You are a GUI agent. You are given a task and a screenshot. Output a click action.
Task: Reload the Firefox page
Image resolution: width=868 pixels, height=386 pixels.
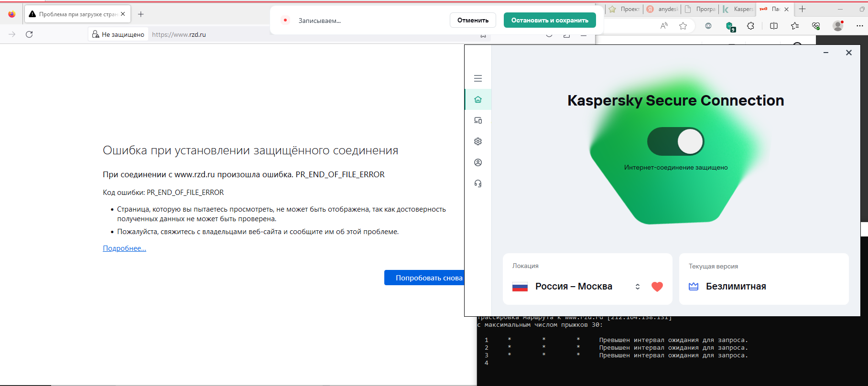click(x=29, y=34)
